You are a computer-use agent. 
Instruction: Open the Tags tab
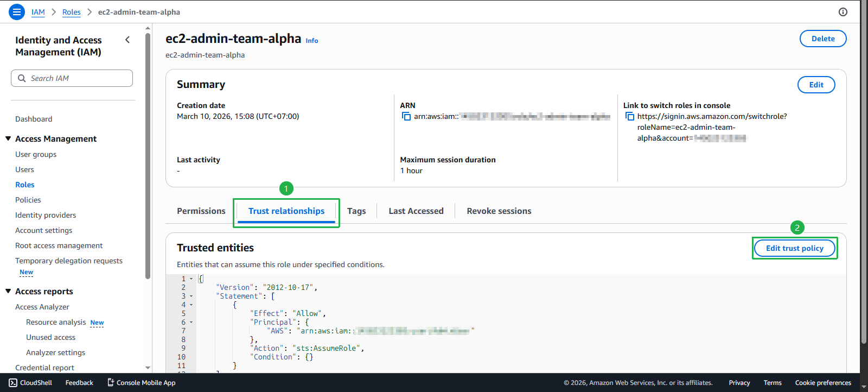click(356, 211)
